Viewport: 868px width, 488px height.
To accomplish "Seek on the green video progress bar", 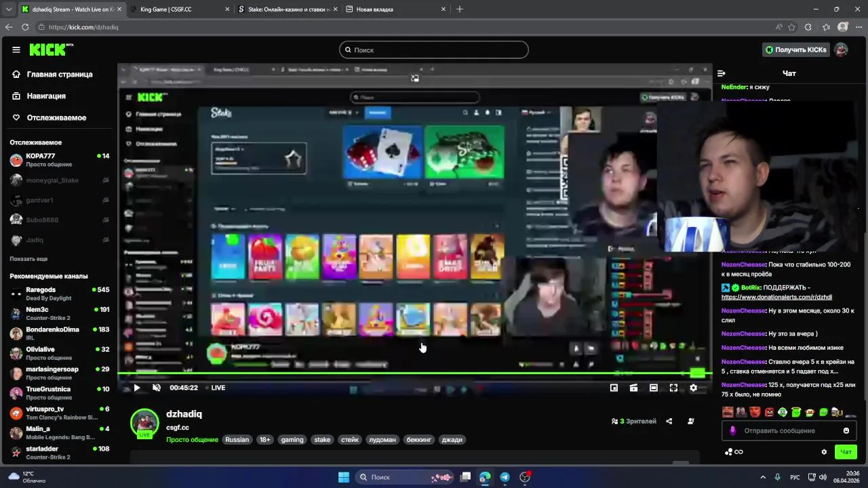I will click(415, 373).
